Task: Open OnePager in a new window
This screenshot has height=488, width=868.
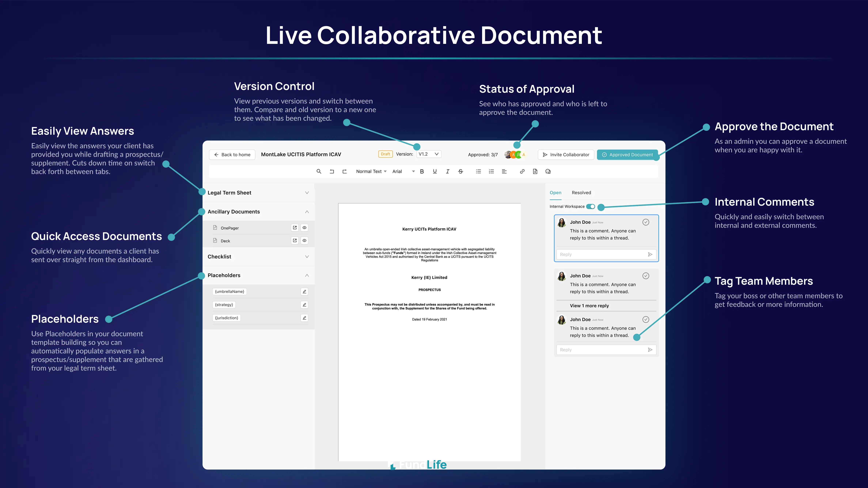Action: 295,228
